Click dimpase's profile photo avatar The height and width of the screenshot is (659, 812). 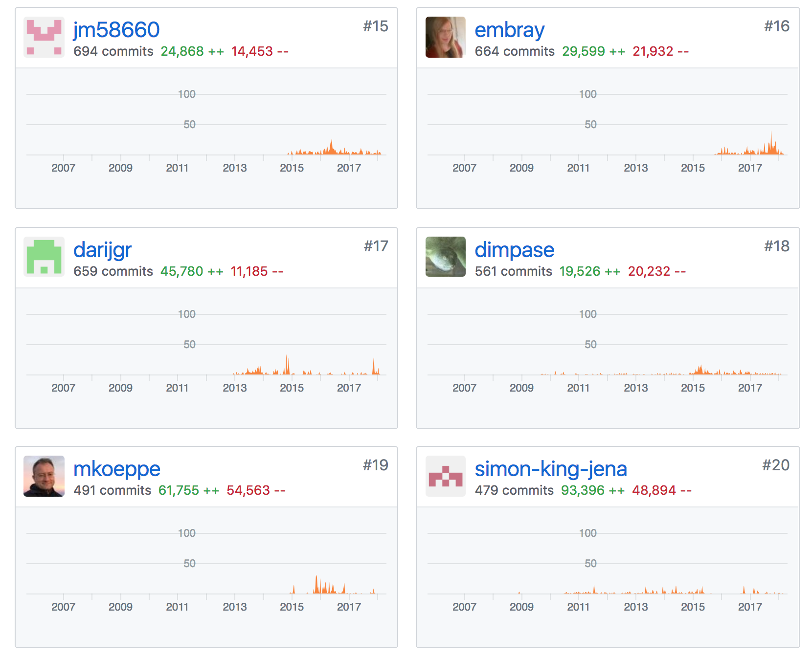tap(445, 257)
